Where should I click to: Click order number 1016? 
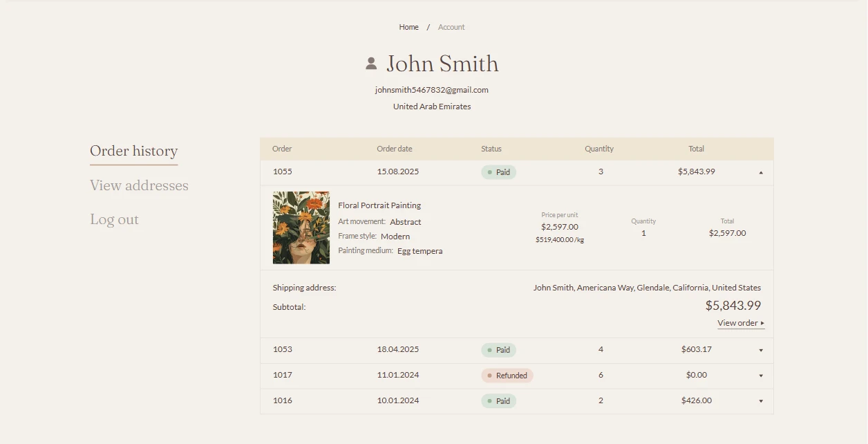pyautogui.click(x=283, y=400)
